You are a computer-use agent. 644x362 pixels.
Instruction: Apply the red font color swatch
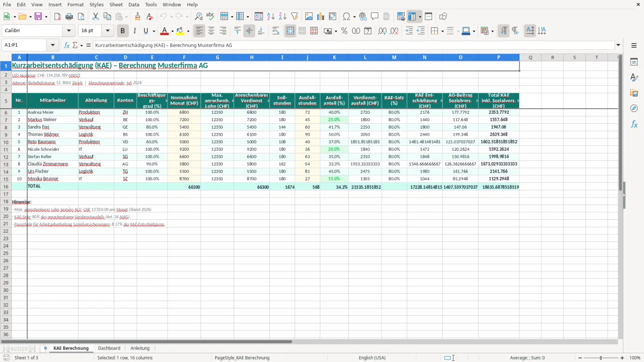coord(165,31)
